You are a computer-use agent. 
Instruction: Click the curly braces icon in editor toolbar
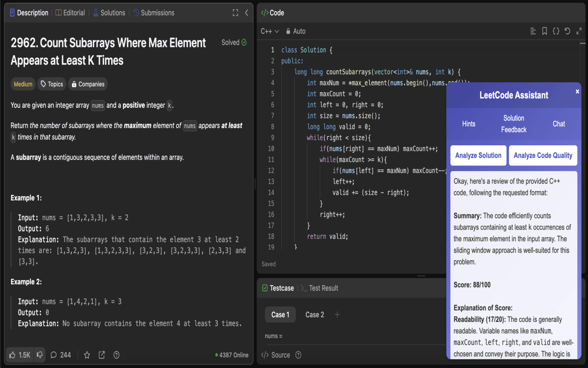556,31
